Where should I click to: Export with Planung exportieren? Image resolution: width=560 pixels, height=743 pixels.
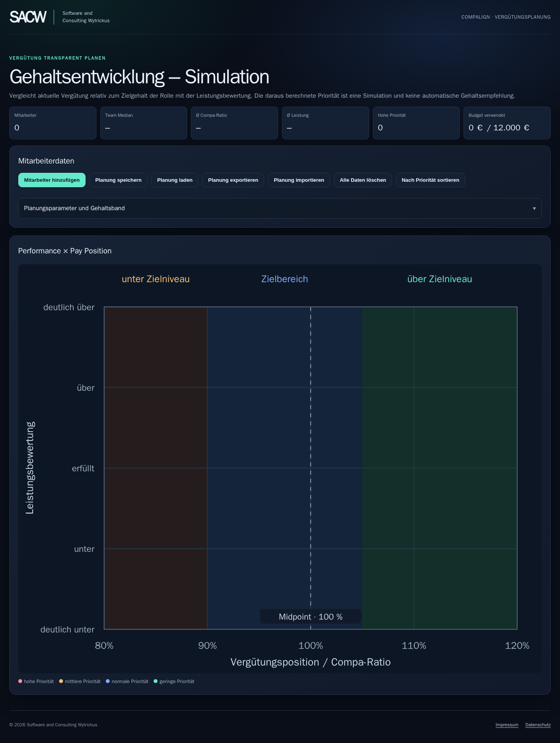[233, 180]
